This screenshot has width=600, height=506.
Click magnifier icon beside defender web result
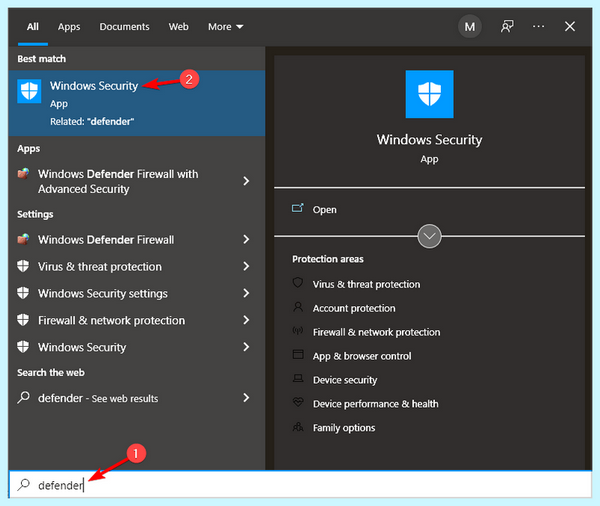23,397
